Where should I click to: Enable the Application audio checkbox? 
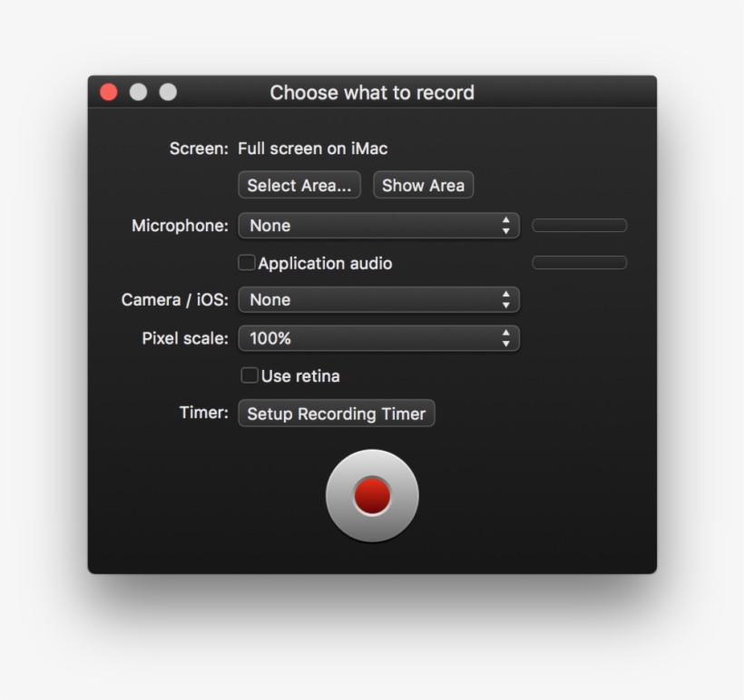(246, 263)
